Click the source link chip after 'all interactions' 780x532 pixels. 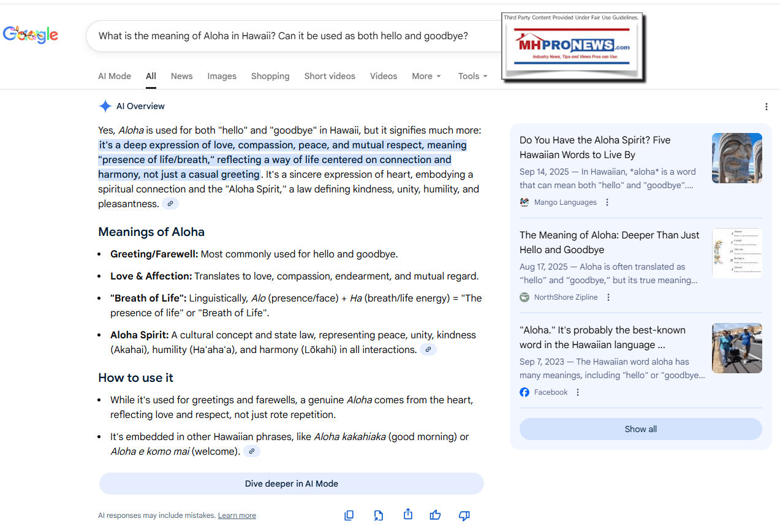[x=428, y=350]
